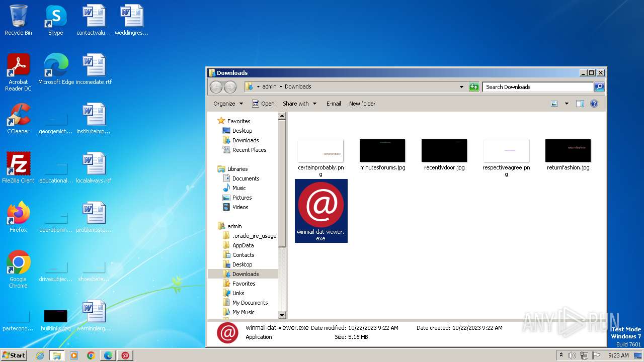Open the volume speaker tray icon
The width and height of the screenshot is (644, 362).
coord(572,355)
